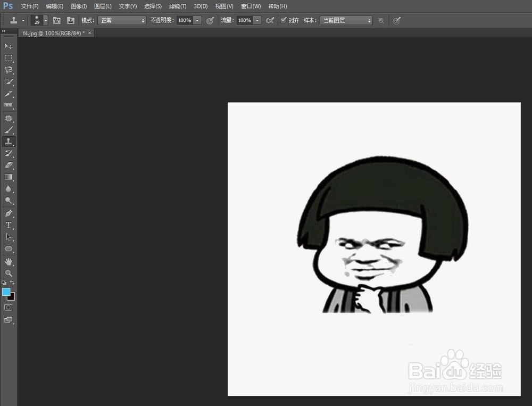Open the 文字(Y) menu
This screenshot has height=406, width=532.
tap(128, 6)
